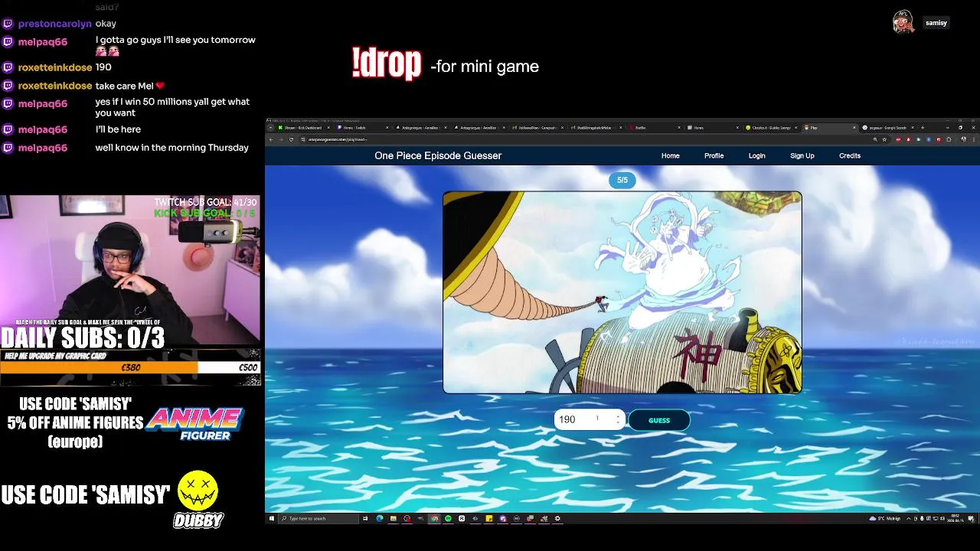Click the browser reload icon
Screen dimensions: 980x551
(291, 139)
